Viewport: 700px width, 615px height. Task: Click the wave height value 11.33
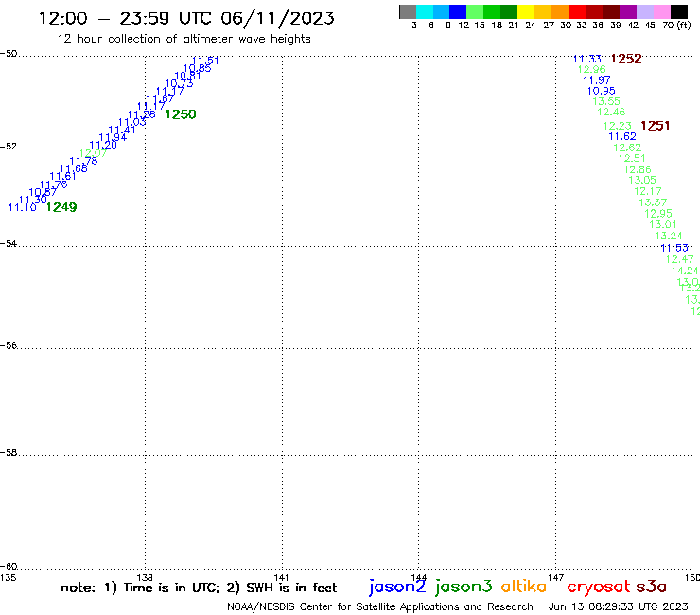tap(587, 59)
